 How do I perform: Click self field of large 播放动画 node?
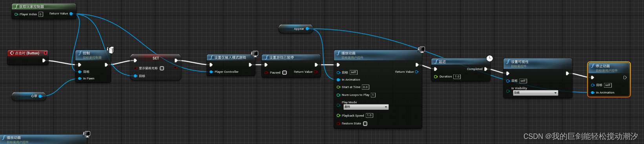[x=353, y=72]
